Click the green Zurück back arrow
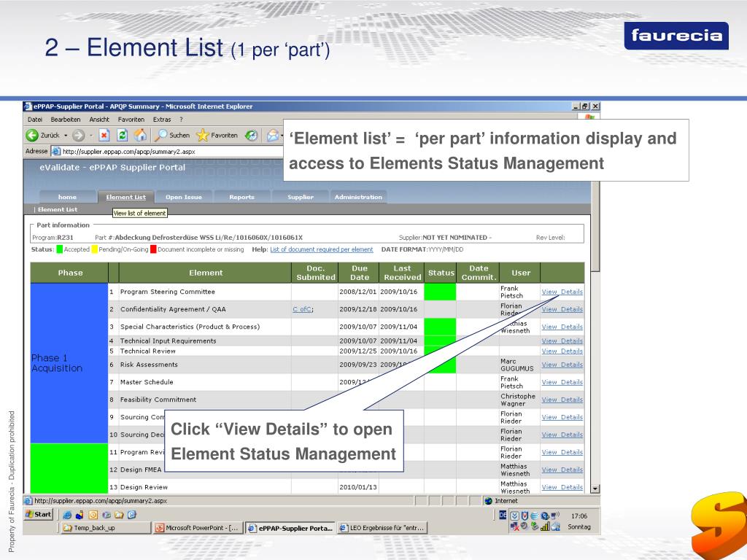747x560 pixels. pos(32,135)
